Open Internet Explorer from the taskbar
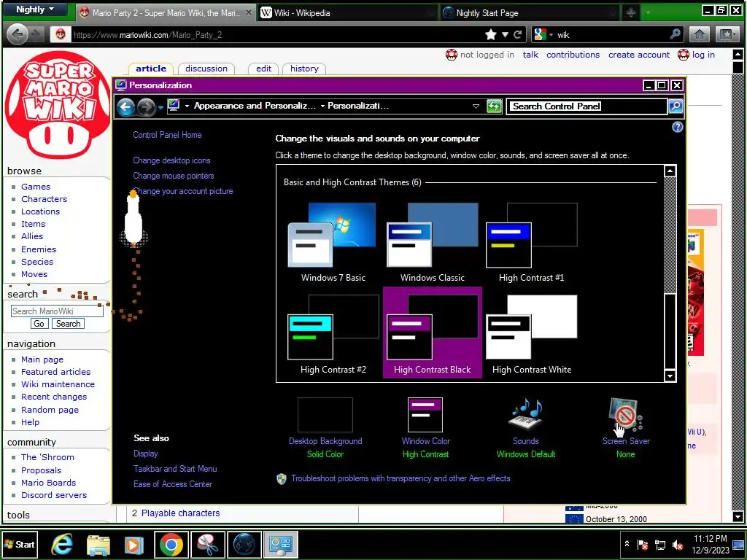Image resolution: width=747 pixels, height=560 pixels. tap(62, 545)
